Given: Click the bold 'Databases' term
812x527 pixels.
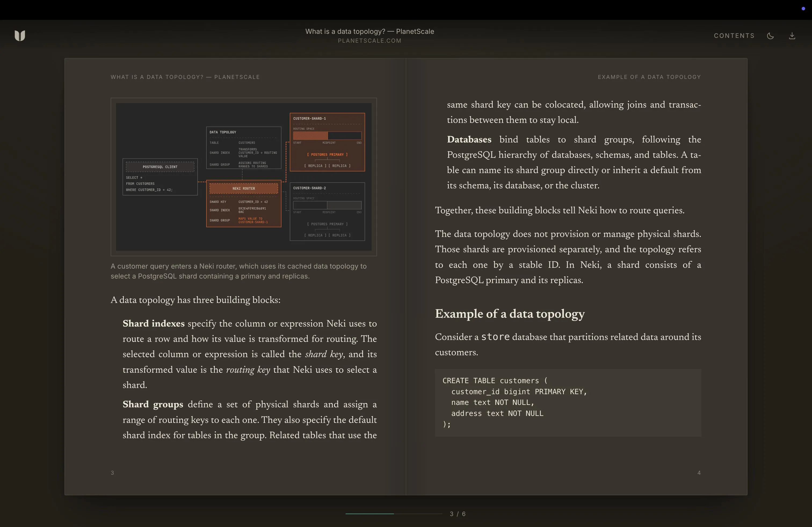Looking at the screenshot, I should pyautogui.click(x=469, y=140).
